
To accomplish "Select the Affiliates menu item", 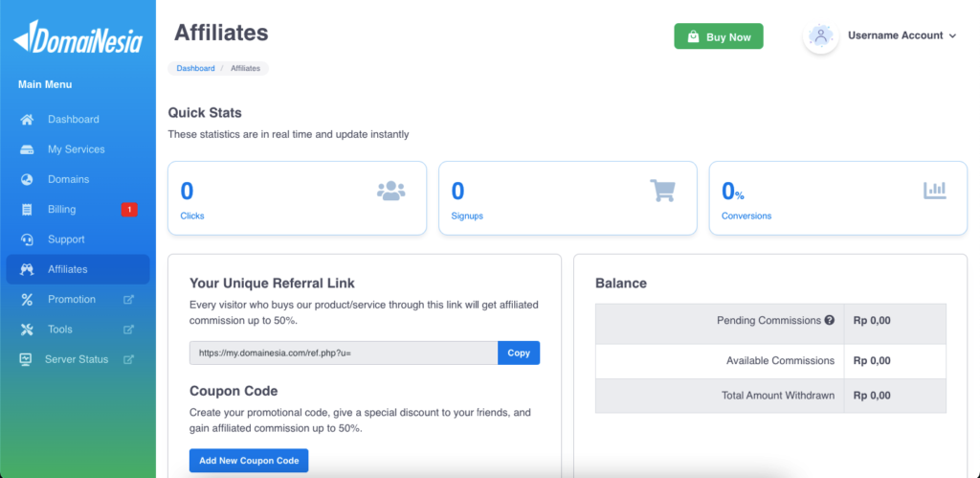I will [78, 270].
